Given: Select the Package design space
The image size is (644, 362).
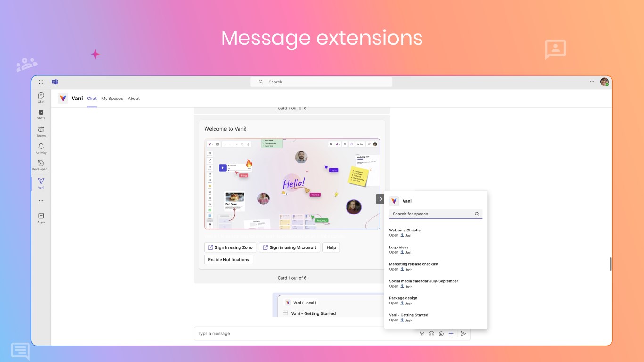Looking at the screenshot, I should click(436, 301).
